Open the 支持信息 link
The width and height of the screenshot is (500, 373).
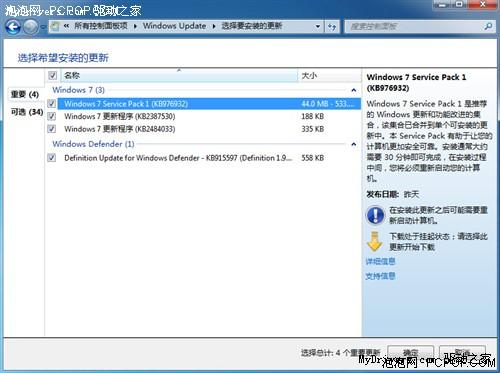[380, 276]
